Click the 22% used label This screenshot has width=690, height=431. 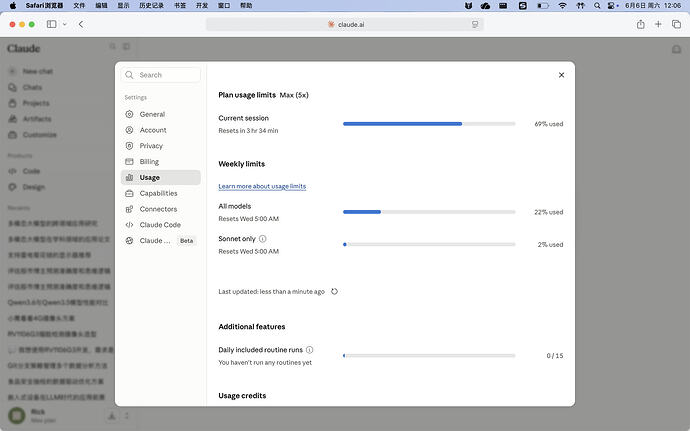click(x=549, y=212)
